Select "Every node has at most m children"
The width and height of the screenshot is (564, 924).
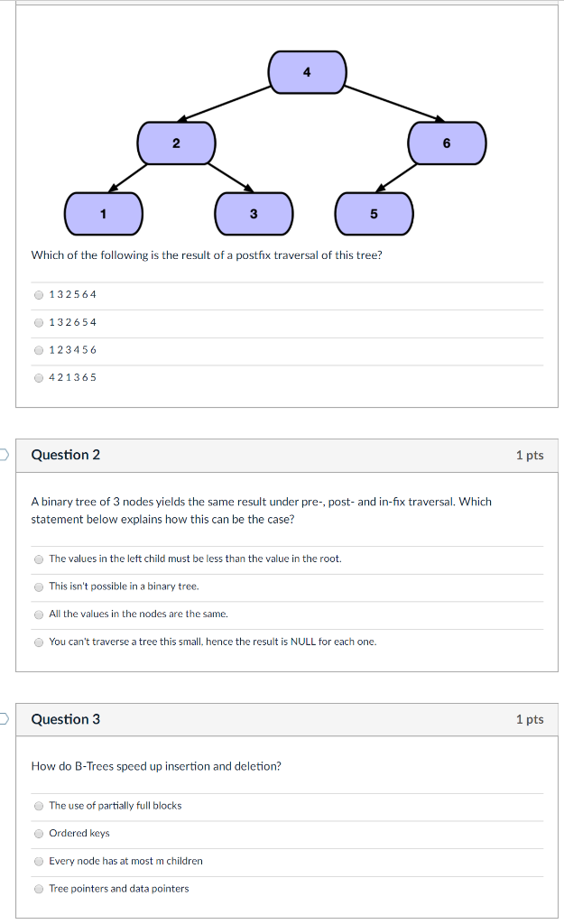click(39, 861)
